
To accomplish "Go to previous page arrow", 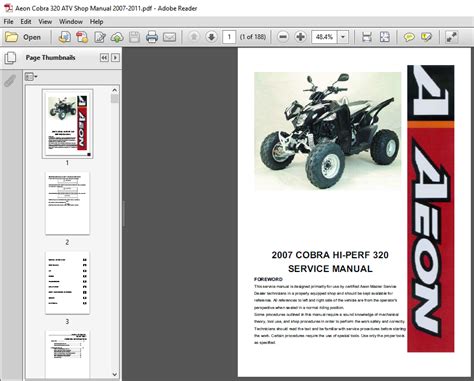I will tap(194, 37).
